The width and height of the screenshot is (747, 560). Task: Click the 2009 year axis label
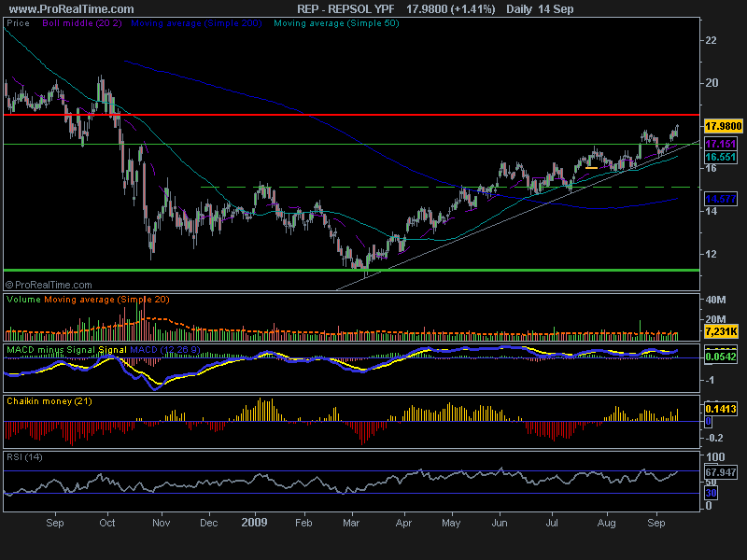point(254,523)
